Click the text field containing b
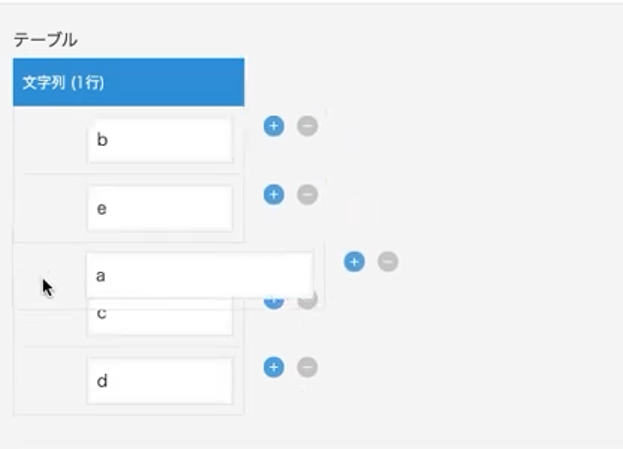 (x=160, y=140)
